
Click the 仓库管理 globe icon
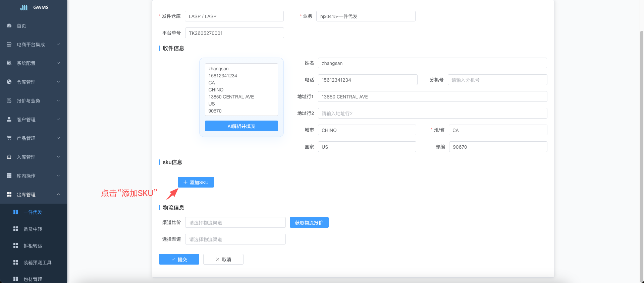pos(9,82)
